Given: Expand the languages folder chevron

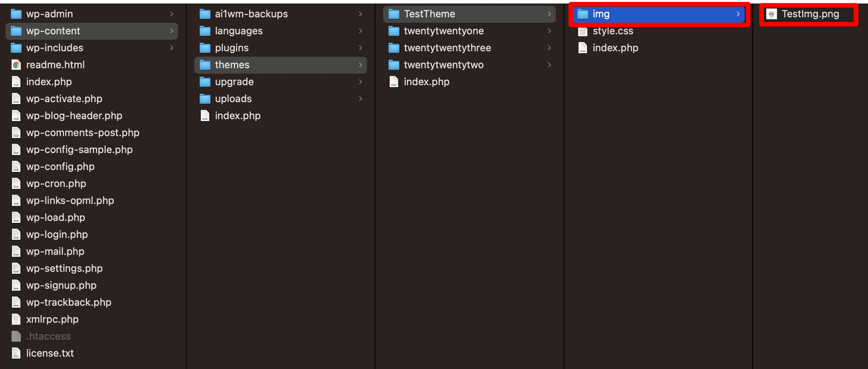Looking at the screenshot, I should [x=360, y=31].
